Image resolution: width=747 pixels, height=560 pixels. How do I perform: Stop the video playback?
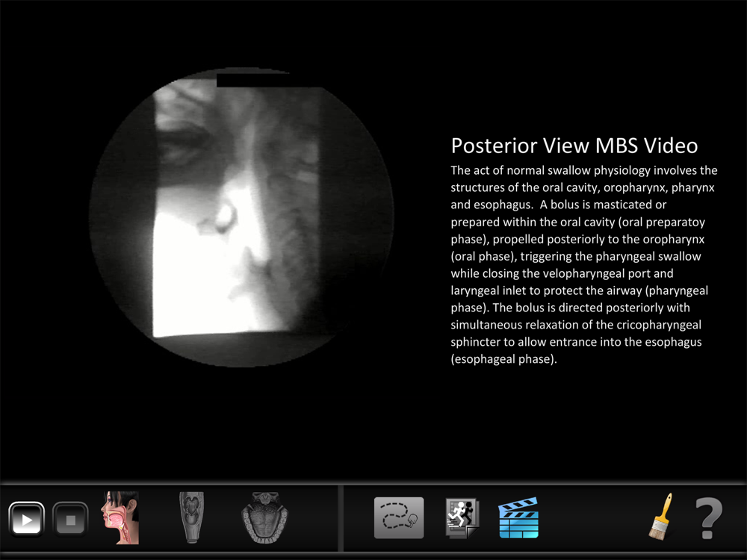(x=70, y=519)
